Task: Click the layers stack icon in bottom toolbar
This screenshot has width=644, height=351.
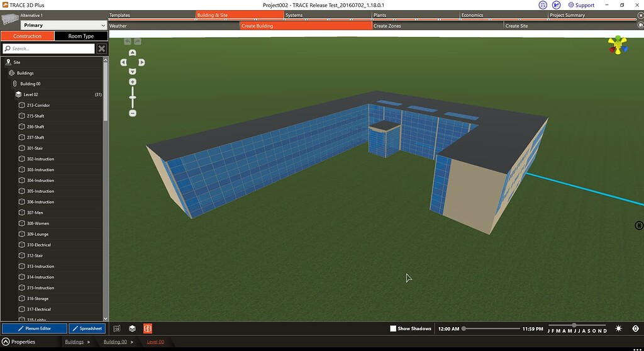Action: pyautogui.click(x=132, y=328)
